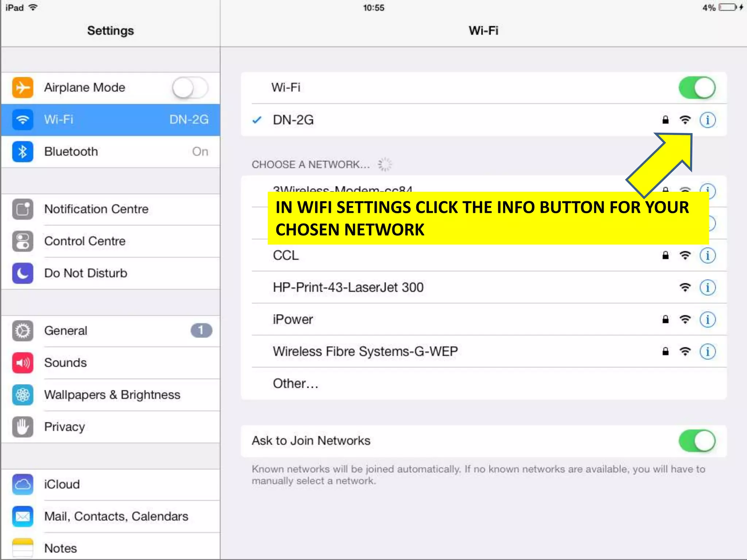Viewport: 747px width, 560px height.
Task: Tap the 'Known networks will be joined' note
Action: pos(478,475)
